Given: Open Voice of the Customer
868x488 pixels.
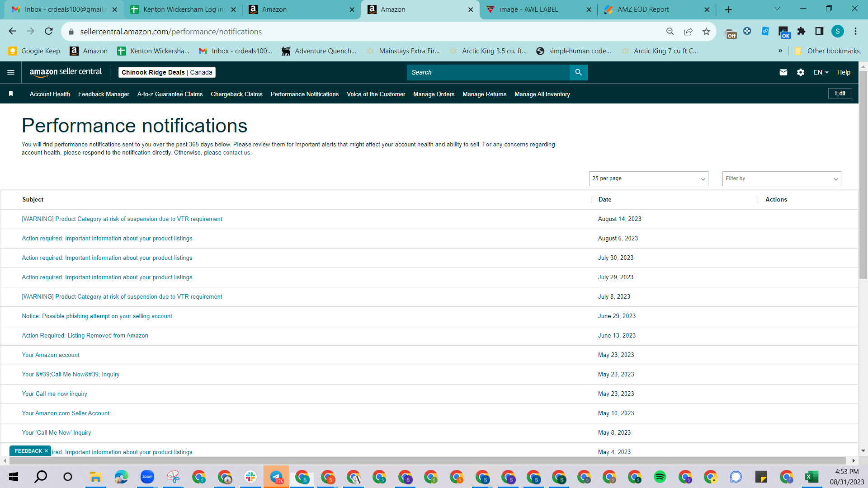Looking at the screenshot, I should (376, 94).
